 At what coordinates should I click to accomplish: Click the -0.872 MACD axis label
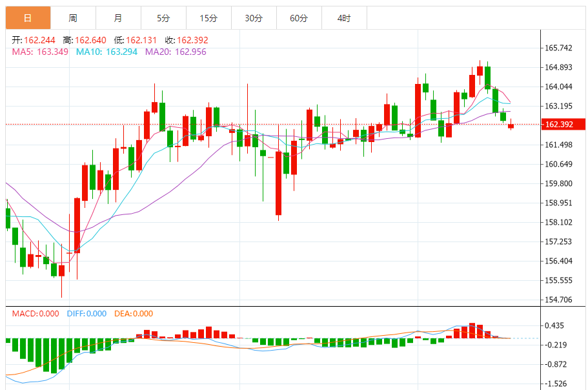tap(556, 365)
